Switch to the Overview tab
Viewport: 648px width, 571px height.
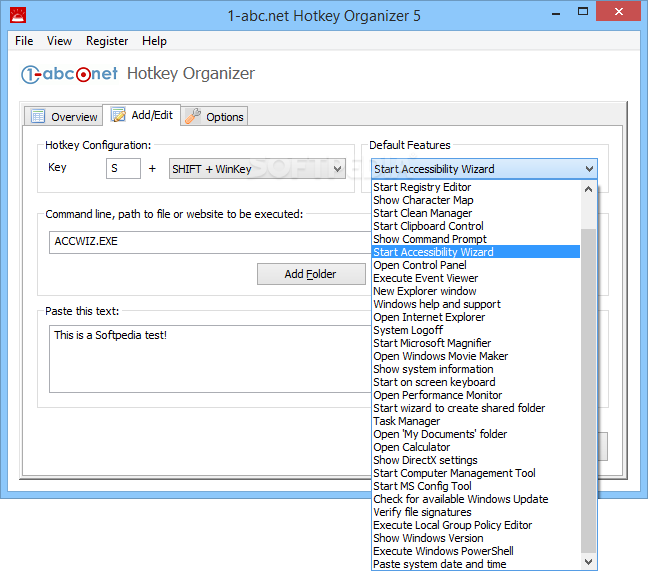[63, 116]
